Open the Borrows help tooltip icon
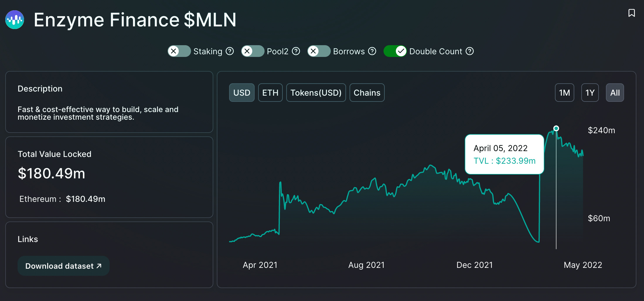The height and width of the screenshot is (301, 644). 372,51
